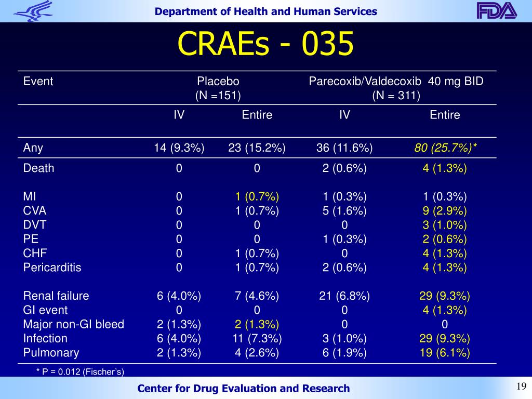Image resolution: width=532 pixels, height=399 pixels.
Task: Select the yellow '80 (25.7%)*' cell
Action: (x=445, y=148)
